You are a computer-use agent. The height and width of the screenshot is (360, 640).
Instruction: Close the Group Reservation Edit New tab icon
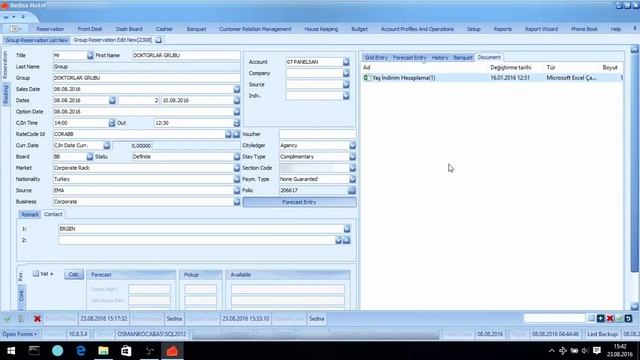[x=158, y=40]
